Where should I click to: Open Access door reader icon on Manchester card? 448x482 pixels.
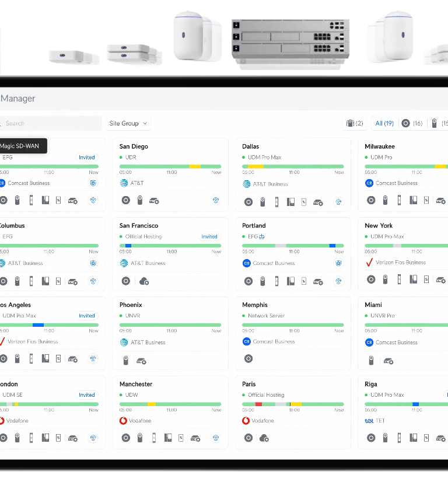point(154,438)
